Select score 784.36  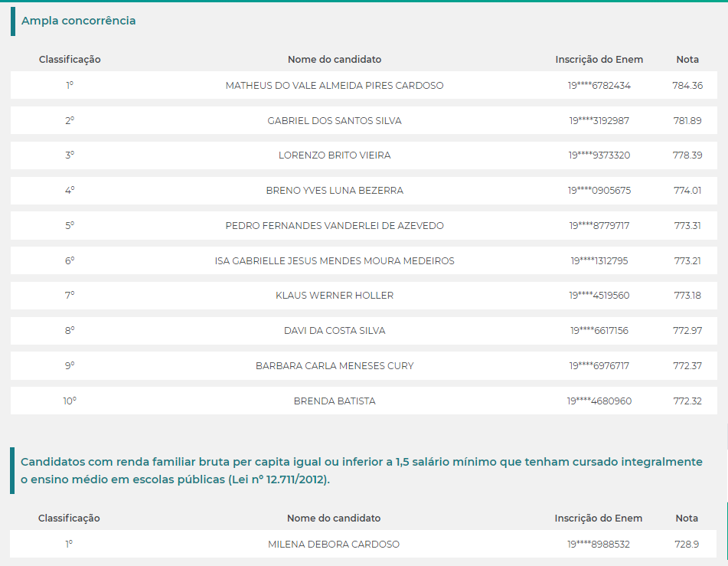click(x=687, y=86)
